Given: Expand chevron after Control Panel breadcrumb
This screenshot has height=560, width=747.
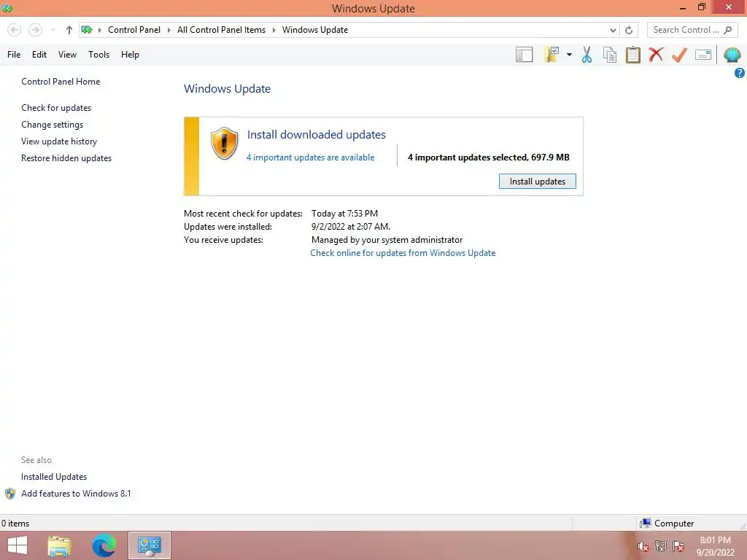Looking at the screenshot, I should pos(169,30).
